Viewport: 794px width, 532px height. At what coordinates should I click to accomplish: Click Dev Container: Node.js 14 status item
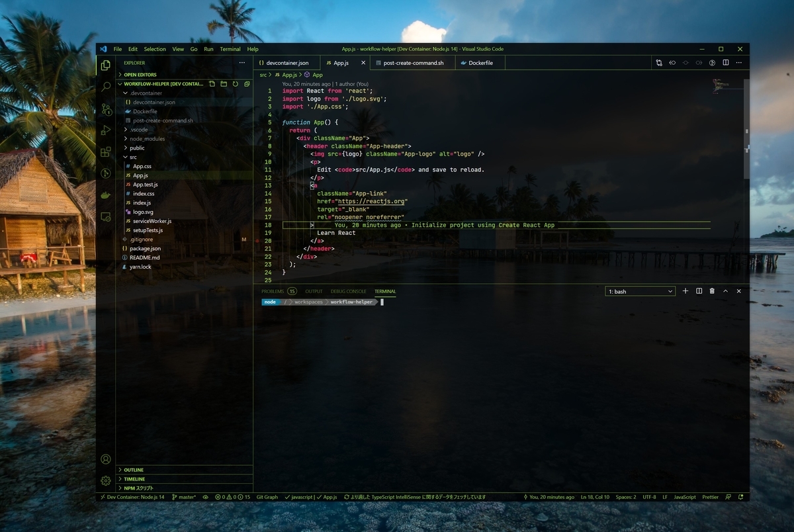[132, 497]
